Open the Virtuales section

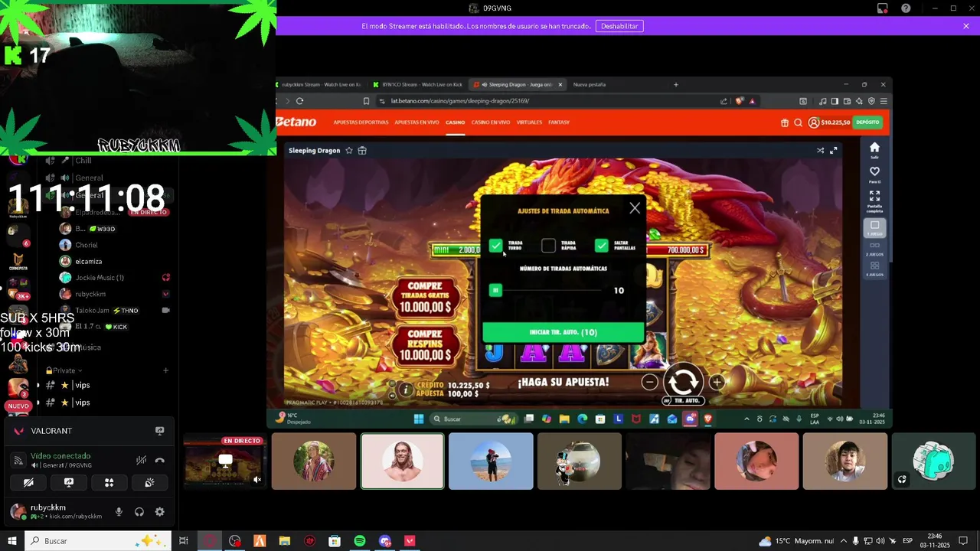[529, 122]
